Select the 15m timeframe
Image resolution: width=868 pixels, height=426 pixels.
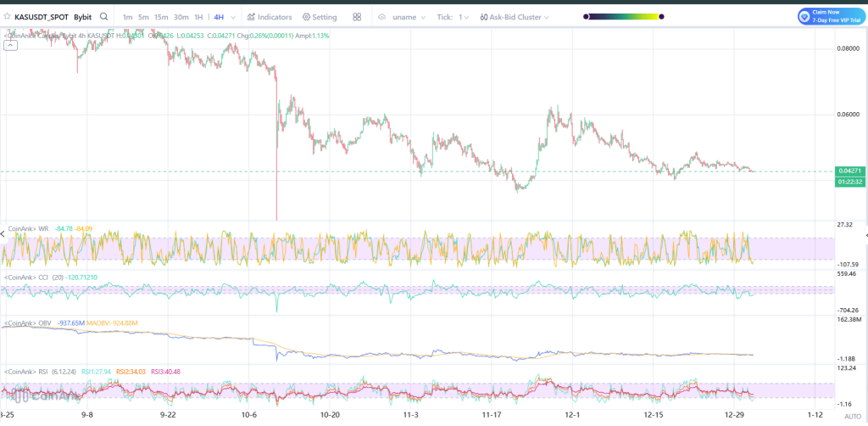point(162,17)
